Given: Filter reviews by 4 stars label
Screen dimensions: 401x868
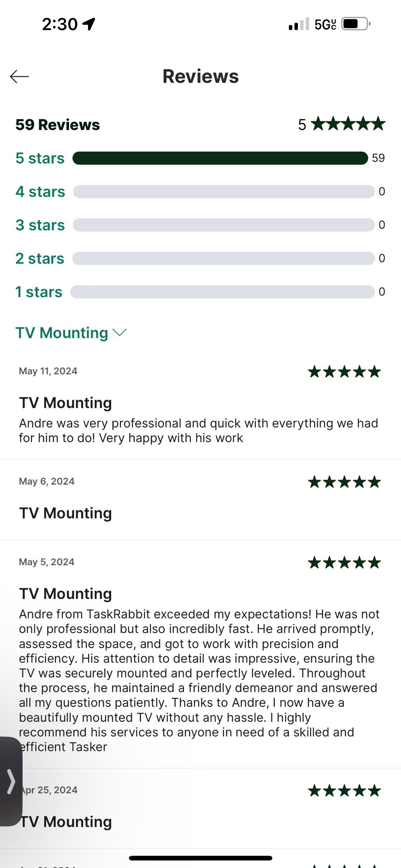Looking at the screenshot, I should click(40, 192).
